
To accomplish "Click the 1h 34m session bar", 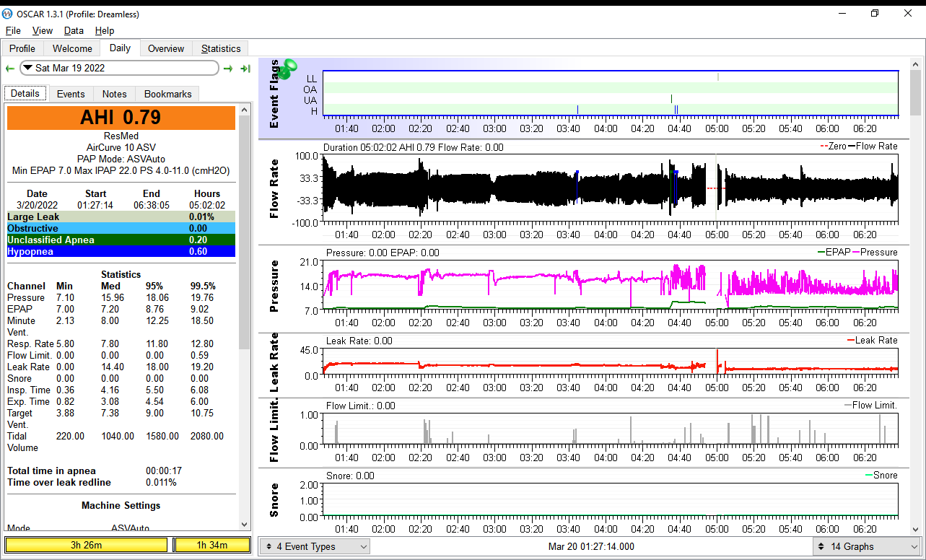I will (x=212, y=545).
